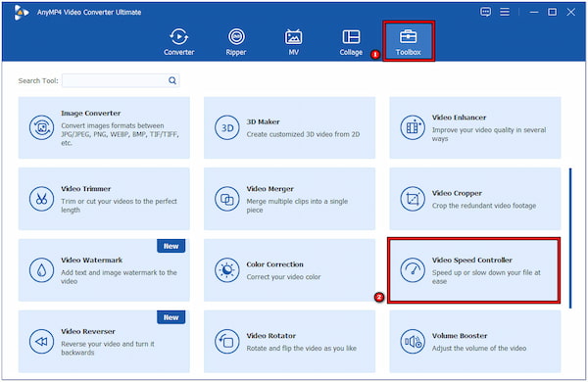
Task: Open Image Converter title text
Action: coord(91,114)
